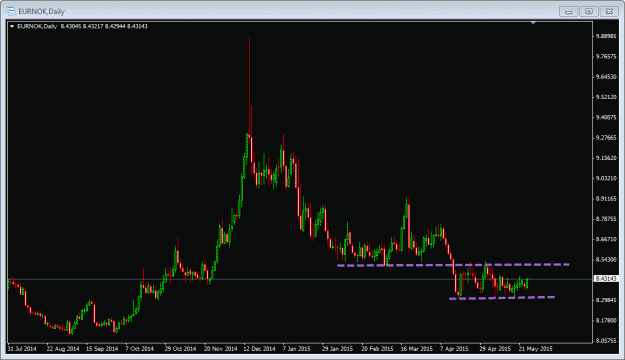The image size is (625, 360).
Task: Expand the EURNOK,Daily symbol dropdown arrow
Action: (12, 26)
